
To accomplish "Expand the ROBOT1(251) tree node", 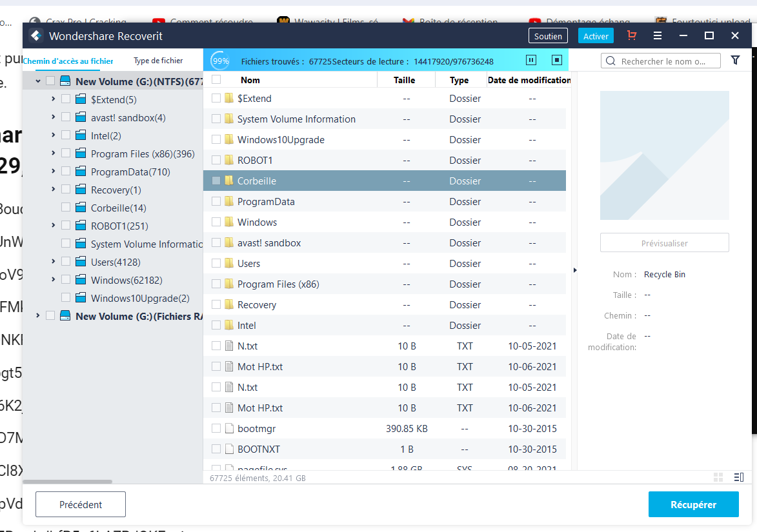I will [x=53, y=225].
